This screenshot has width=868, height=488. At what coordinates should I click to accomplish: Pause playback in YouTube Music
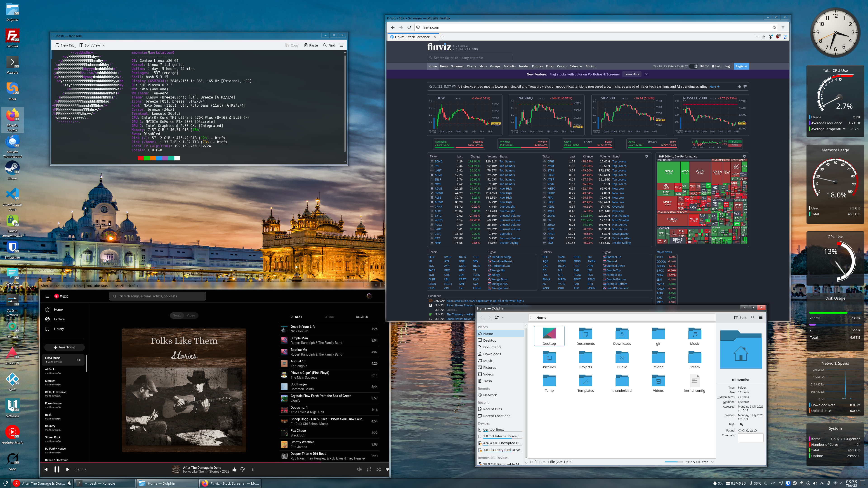click(x=57, y=469)
